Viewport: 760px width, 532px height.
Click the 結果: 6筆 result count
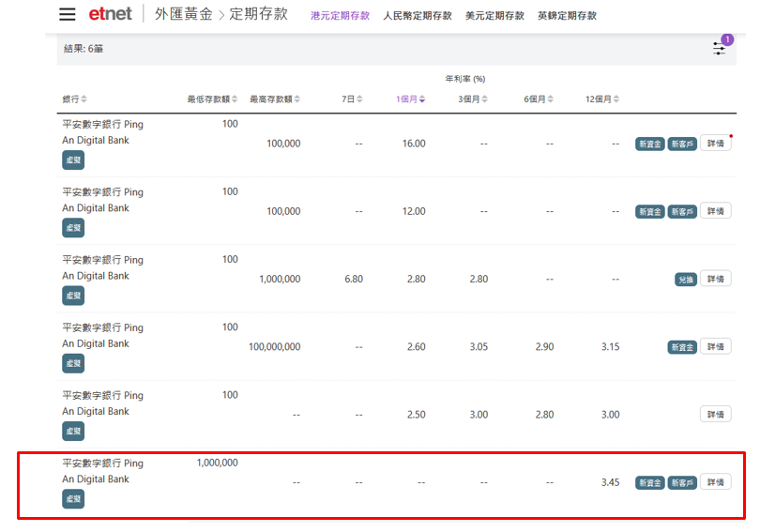84,49
